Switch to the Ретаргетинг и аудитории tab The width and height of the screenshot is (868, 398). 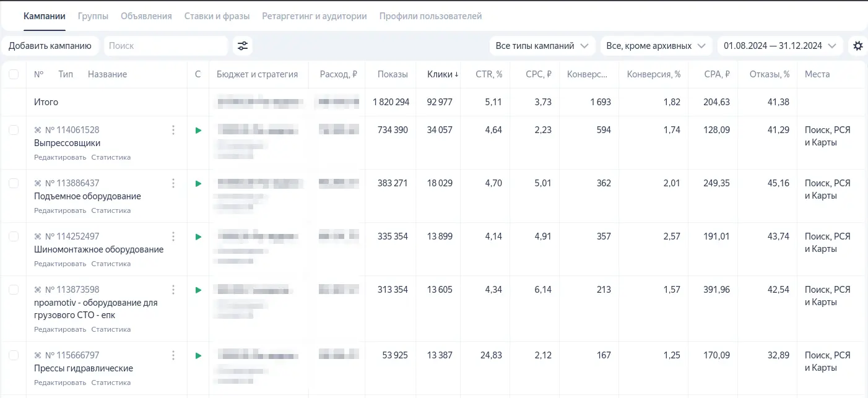315,16
